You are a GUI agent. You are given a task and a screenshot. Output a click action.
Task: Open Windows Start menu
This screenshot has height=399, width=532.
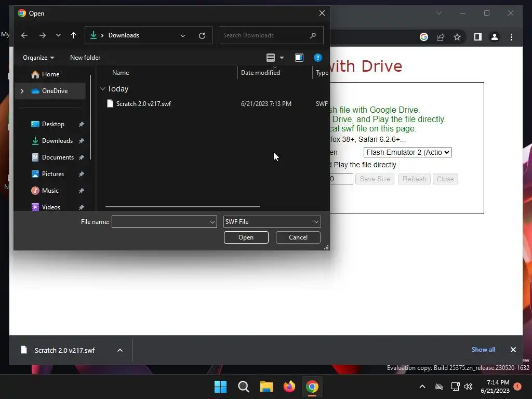pyautogui.click(x=220, y=387)
